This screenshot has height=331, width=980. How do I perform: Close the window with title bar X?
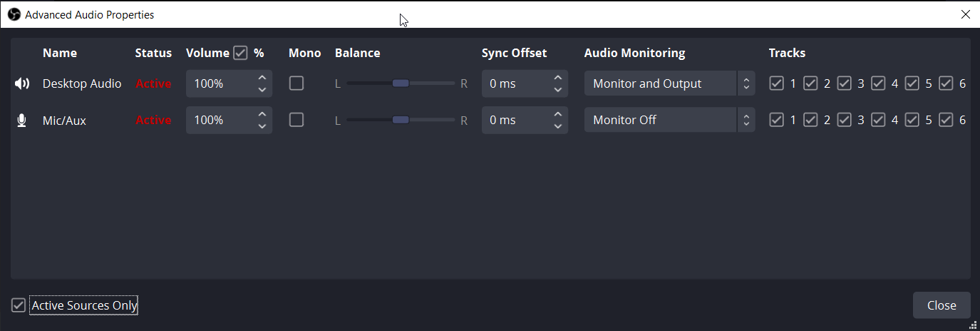(966, 14)
